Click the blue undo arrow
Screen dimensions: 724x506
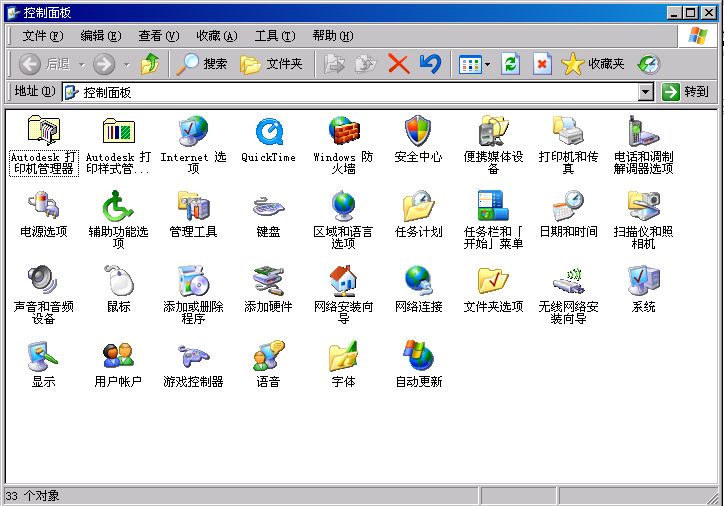click(430, 64)
